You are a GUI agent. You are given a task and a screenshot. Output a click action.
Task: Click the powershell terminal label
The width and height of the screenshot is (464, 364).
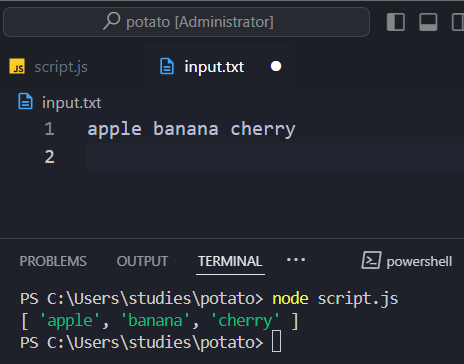(419, 261)
